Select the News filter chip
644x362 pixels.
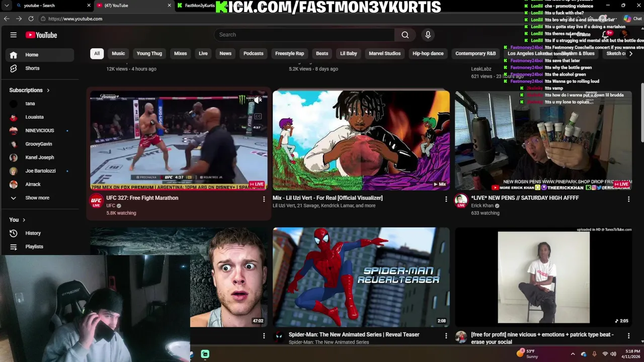pos(225,53)
